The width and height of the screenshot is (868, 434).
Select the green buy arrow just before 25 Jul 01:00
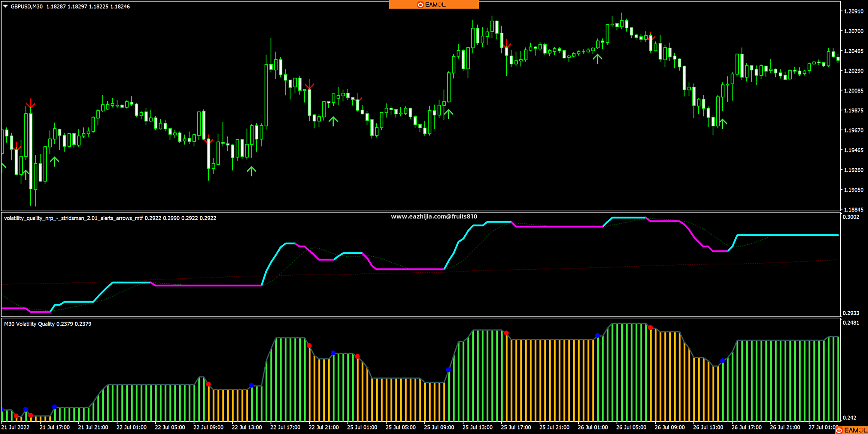tap(333, 121)
